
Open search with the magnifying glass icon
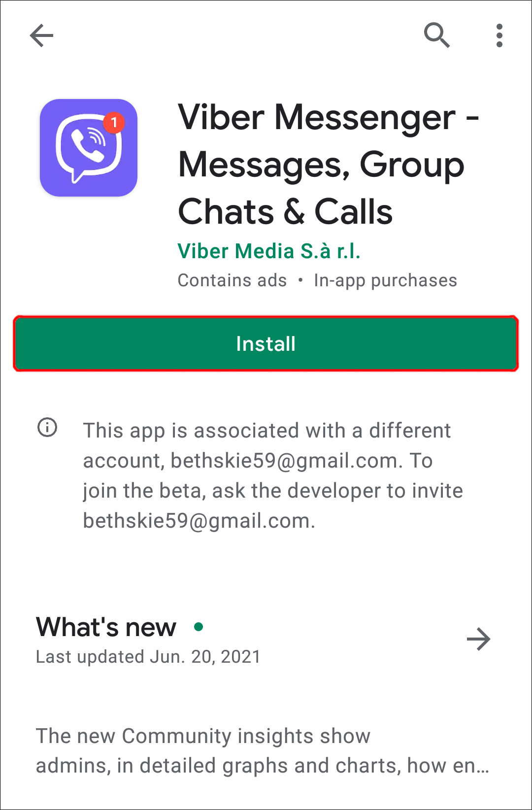click(x=437, y=35)
